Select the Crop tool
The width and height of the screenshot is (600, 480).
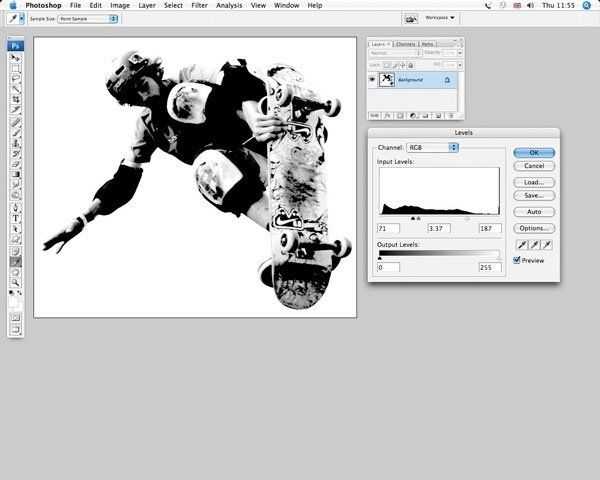coord(16,99)
